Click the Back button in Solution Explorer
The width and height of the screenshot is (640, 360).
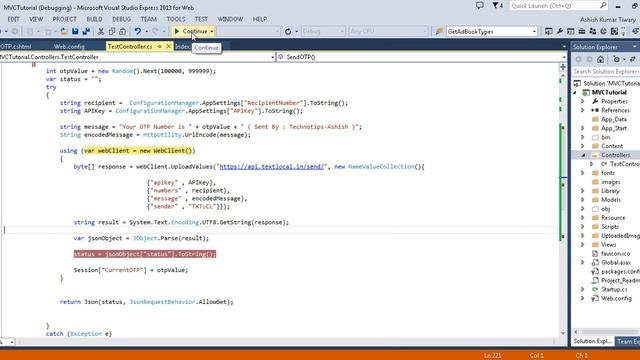(578, 60)
